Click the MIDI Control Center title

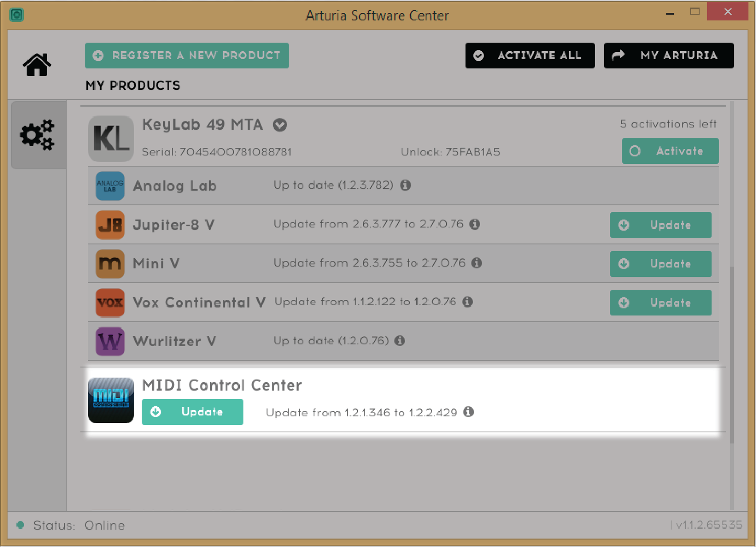222,385
